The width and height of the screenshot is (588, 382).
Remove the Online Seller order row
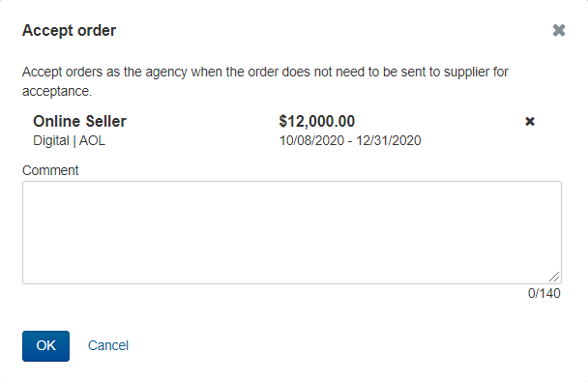[x=530, y=122]
